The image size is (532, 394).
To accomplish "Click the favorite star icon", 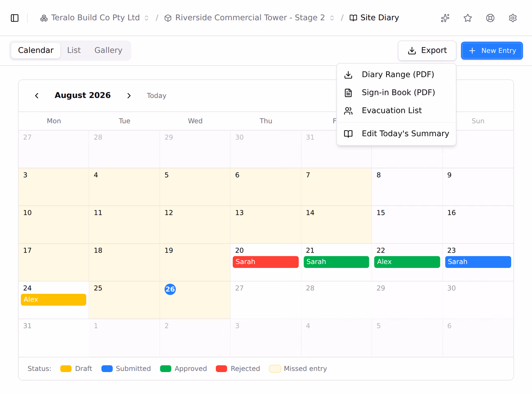I will [468, 18].
